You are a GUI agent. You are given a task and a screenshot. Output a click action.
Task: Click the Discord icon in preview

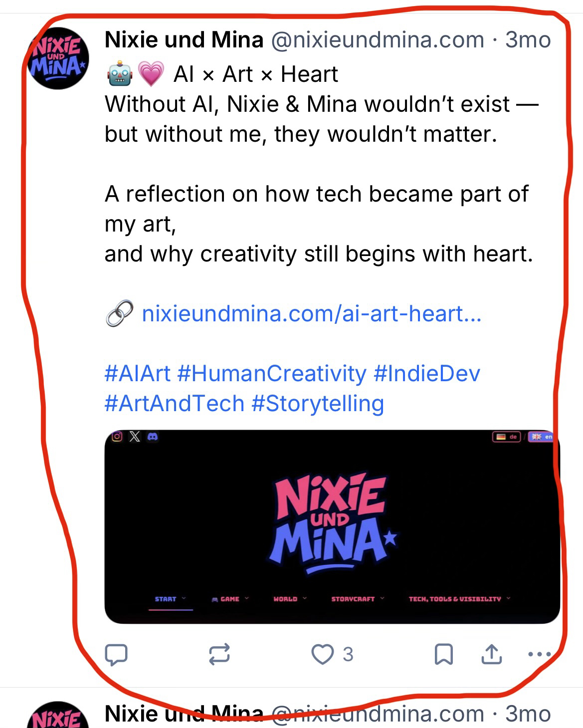[x=153, y=437]
